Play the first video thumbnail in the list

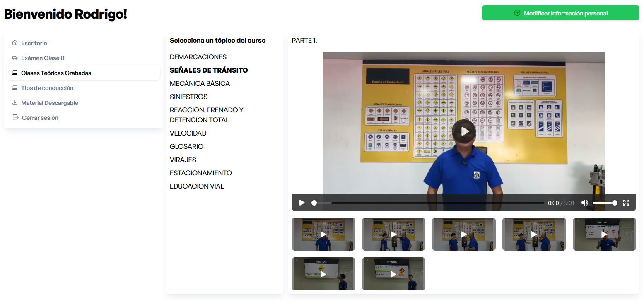click(323, 234)
